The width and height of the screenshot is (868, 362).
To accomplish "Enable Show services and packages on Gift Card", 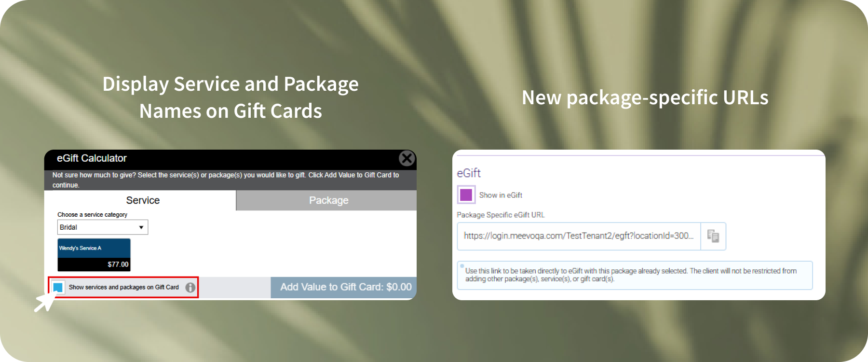I will (x=58, y=287).
